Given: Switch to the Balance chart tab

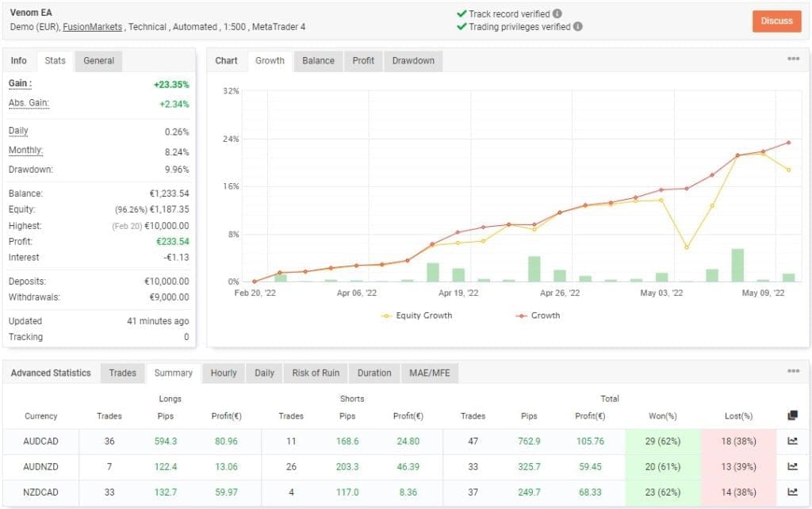Looking at the screenshot, I should click(x=317, y=60).
